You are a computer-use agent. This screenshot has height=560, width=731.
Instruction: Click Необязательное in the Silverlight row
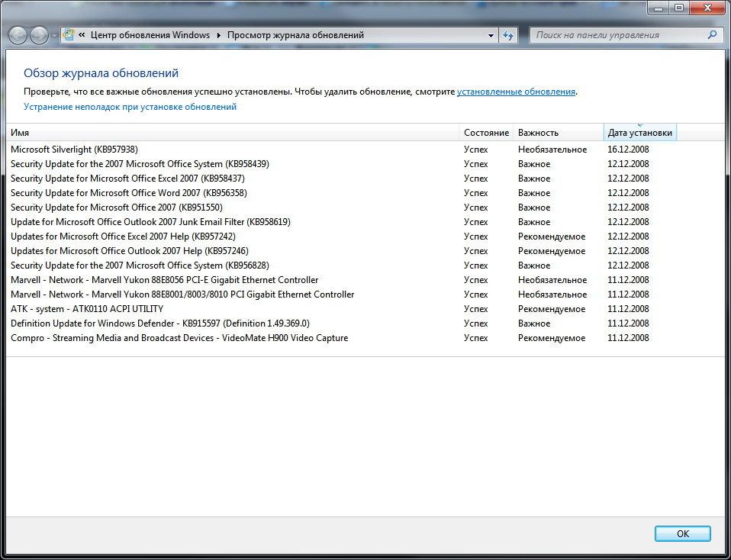(552, 150)
